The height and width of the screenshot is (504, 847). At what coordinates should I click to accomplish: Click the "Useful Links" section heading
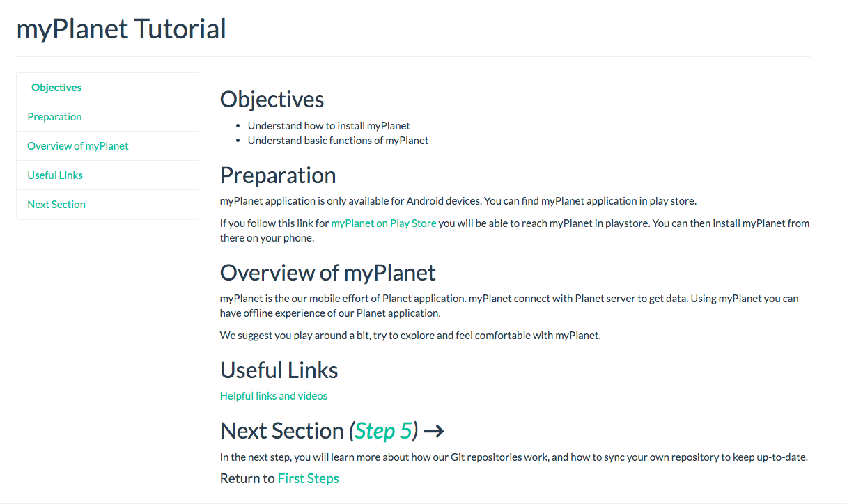coord(279,370)
